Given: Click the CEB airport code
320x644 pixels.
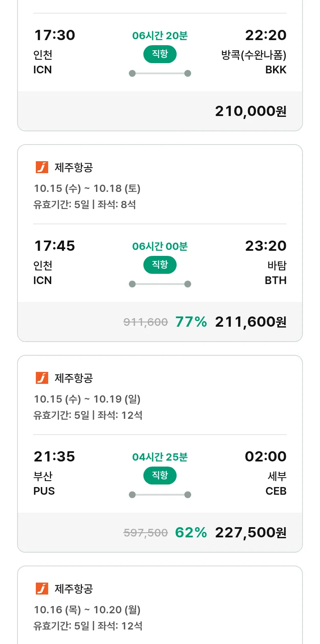Looking at the screenshot, I should pyautogui.click(x=276, y=491).
